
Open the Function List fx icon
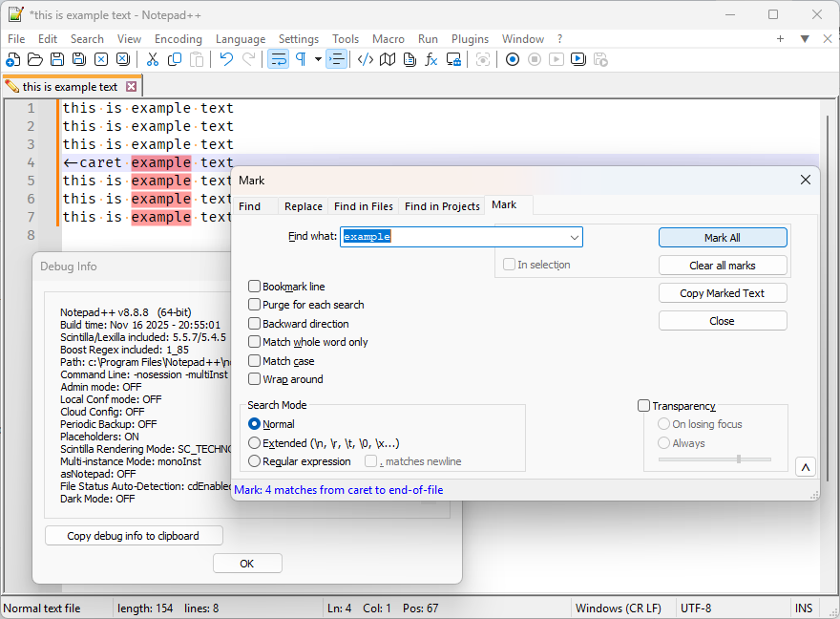click(431, 59)
